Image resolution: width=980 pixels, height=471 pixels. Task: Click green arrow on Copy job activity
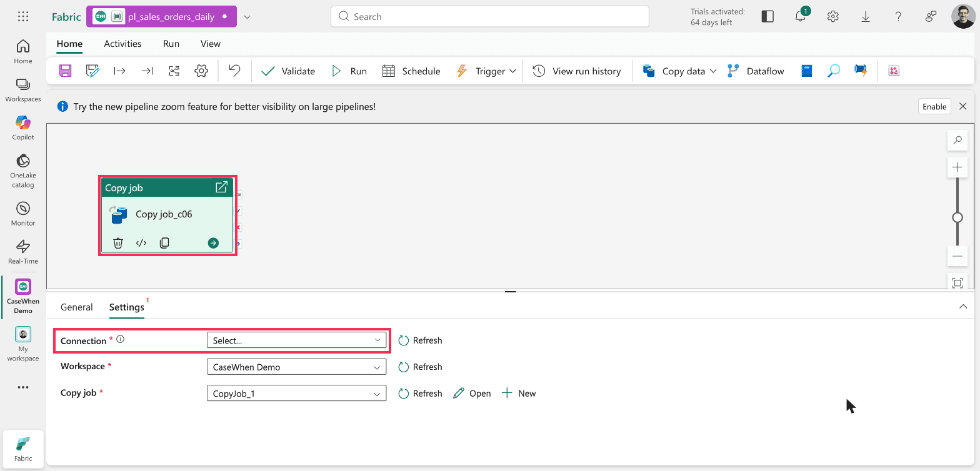[213, 243]
